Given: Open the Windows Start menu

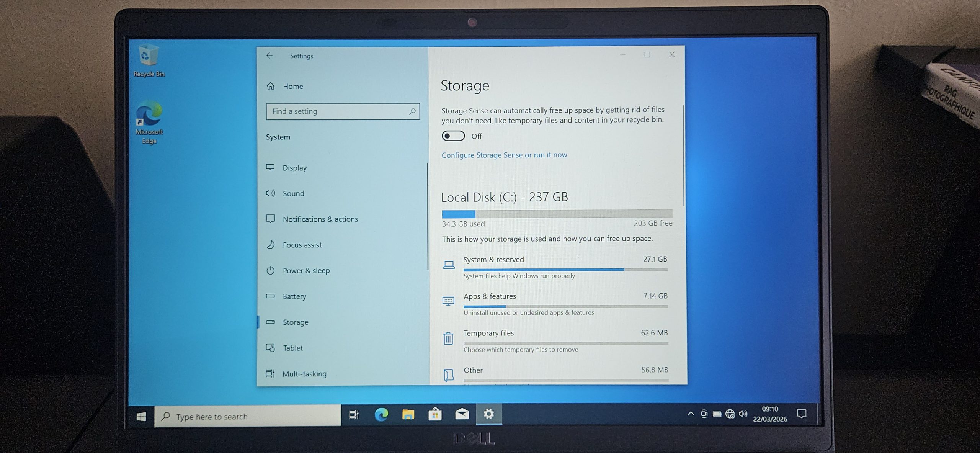Looking at the screenshot, I should 141,416.
